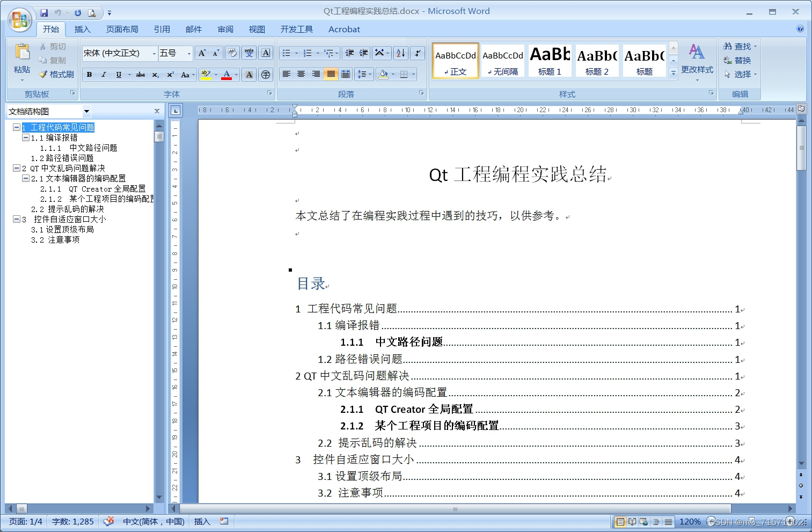Screen dimensions: 812x532
Task: Open the Phonetic Guide (wén 文) tool
Action: pyautogui.click(x=249, y=53)
